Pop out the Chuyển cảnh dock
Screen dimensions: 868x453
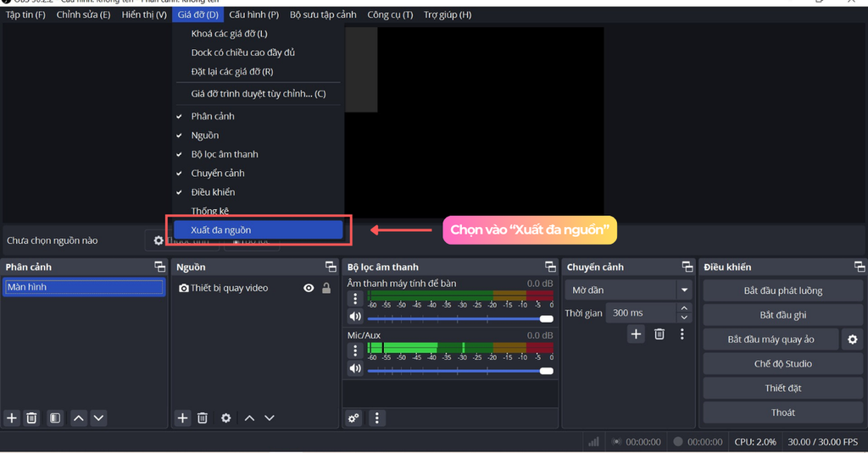click(687, 267)
